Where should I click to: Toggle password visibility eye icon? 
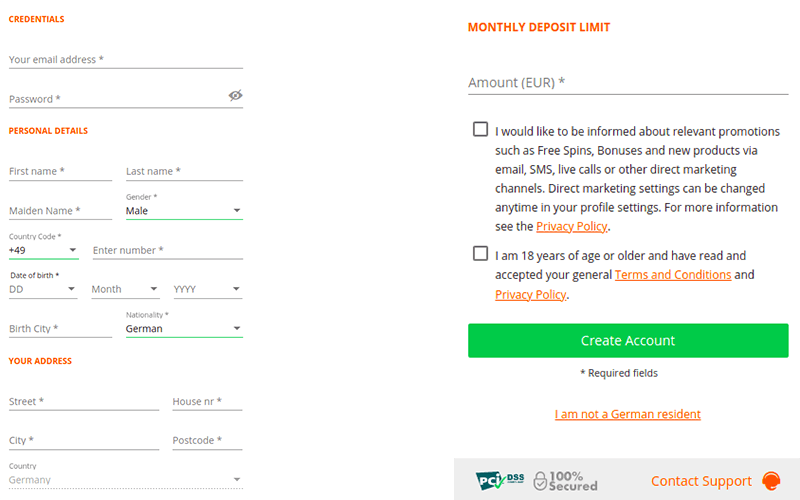pos(235,96)
